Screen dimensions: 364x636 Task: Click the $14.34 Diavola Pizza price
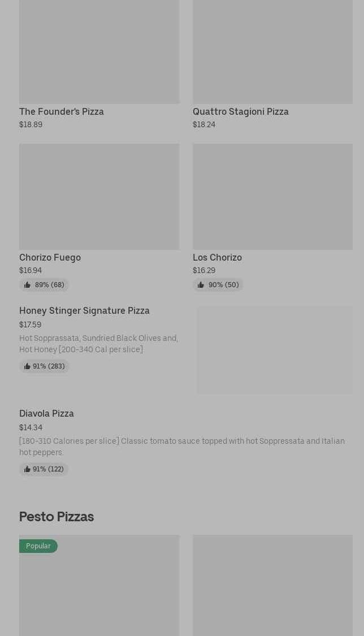coord(31,427)
